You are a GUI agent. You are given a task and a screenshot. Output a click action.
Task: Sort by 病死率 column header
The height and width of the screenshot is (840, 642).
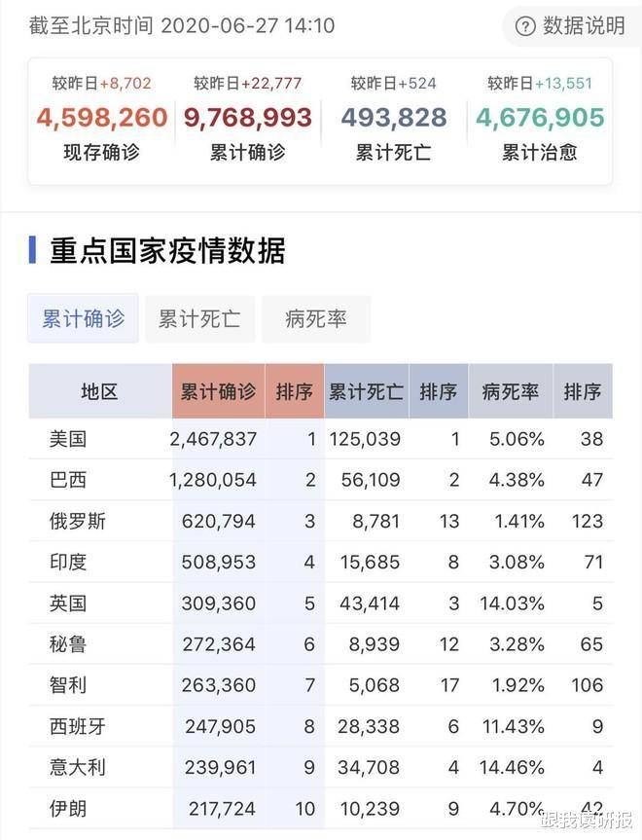point(511,391)
